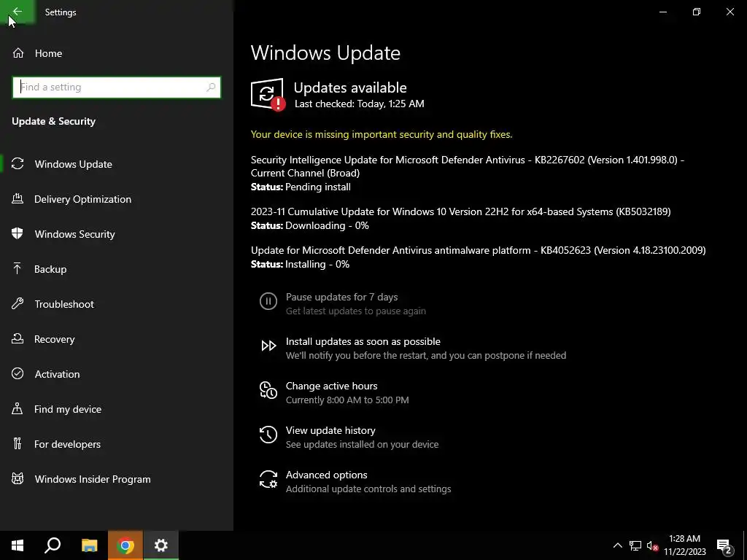The width and height of the screenshot is (747, 560).
Task: Click the Find my device icon
Action: click(x=18, y=409)
